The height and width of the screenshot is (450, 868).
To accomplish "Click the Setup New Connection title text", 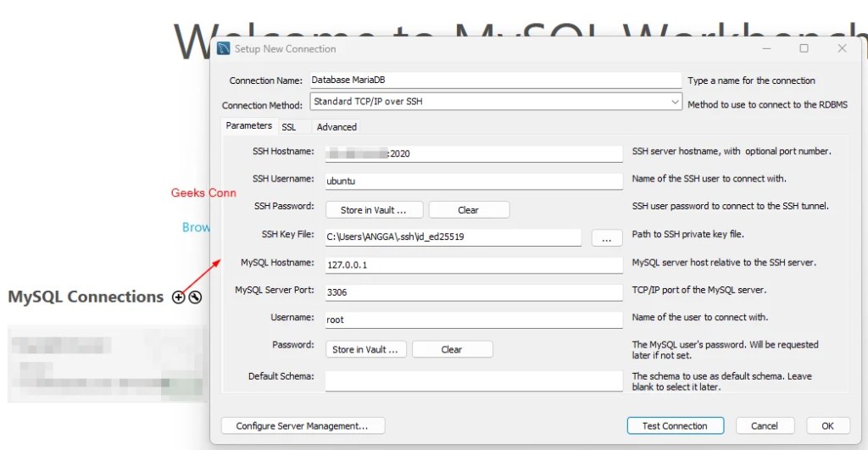I will [285, 48].
